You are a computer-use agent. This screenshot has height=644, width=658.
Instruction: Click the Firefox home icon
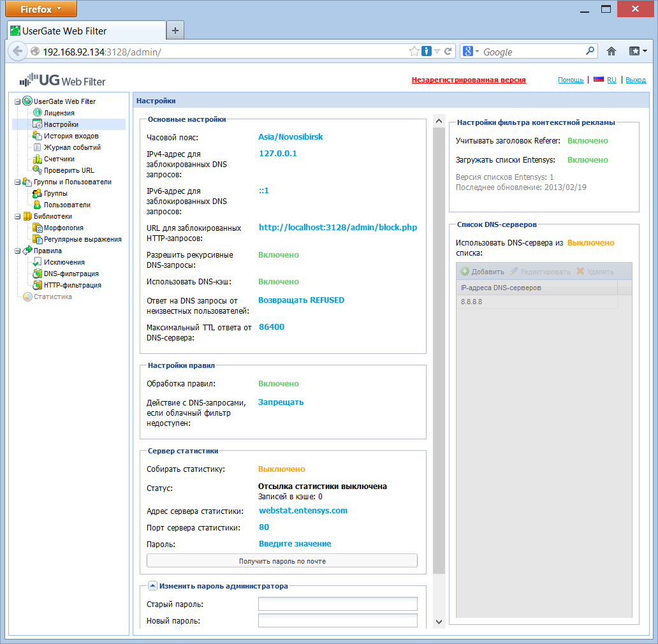pos(611,51)
